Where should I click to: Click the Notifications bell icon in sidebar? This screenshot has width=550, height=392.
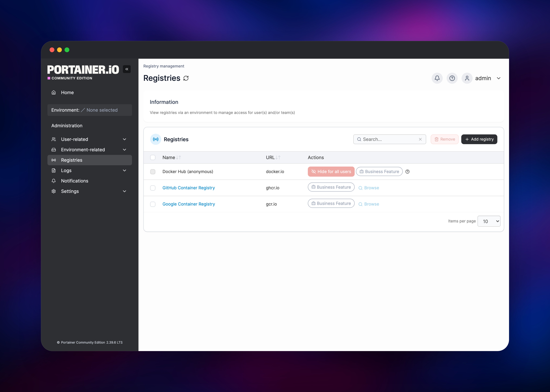tap(54, 181)
